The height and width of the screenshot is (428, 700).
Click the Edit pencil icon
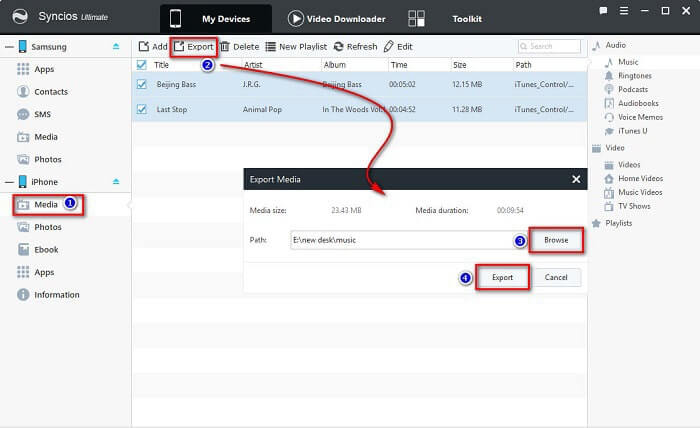(x=388, y=47)
